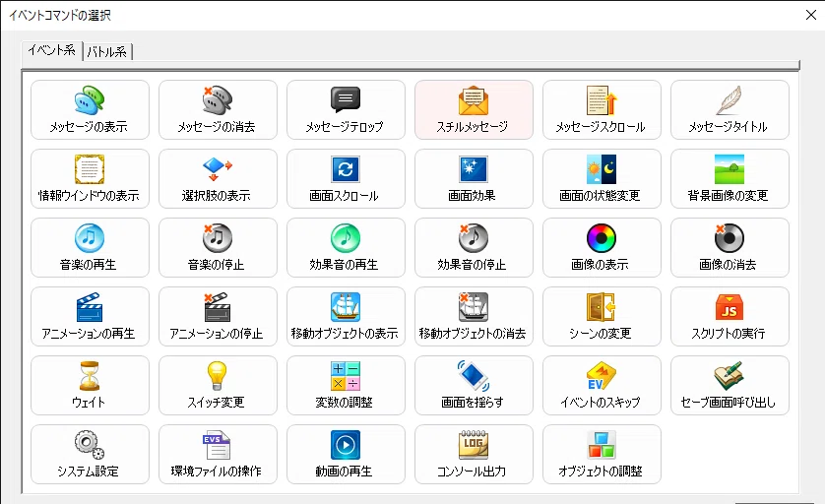Select 環境ファイルの操作 EVS command
Image resolution: width=825 pixels, height=504 pixels.
pyautogui.click(x=218, y=455)
